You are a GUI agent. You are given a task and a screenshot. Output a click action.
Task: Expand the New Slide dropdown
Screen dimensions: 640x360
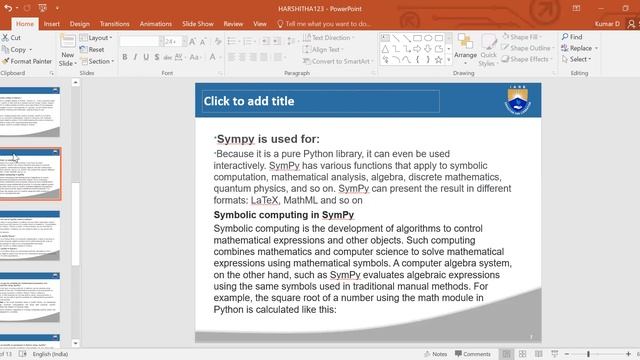point(67,60)
